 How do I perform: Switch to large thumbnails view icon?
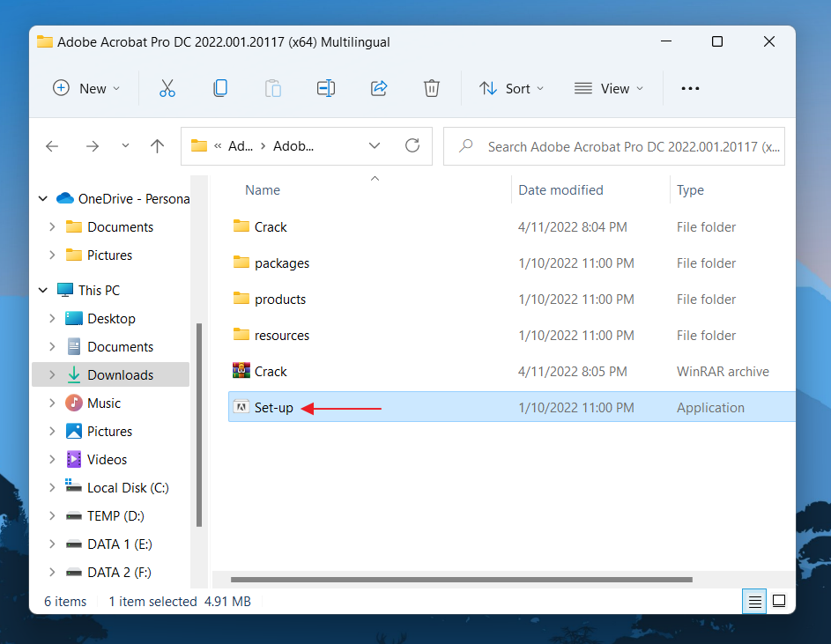[779, 601]
